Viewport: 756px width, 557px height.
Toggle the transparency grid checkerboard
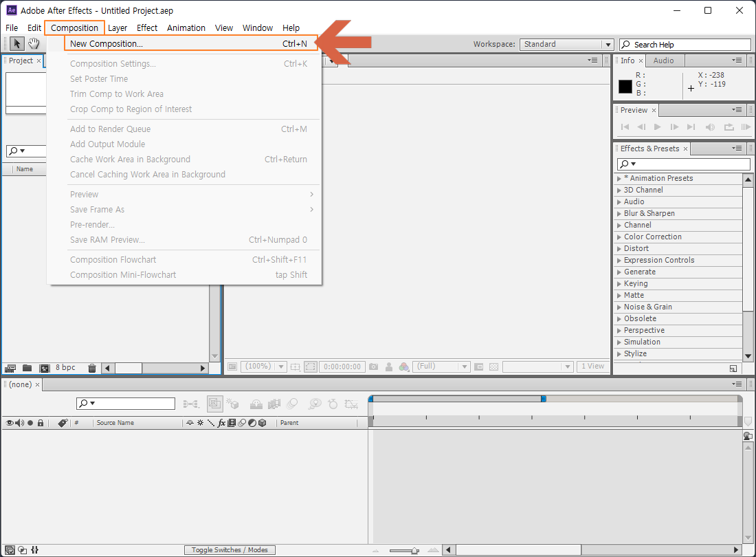493,367
